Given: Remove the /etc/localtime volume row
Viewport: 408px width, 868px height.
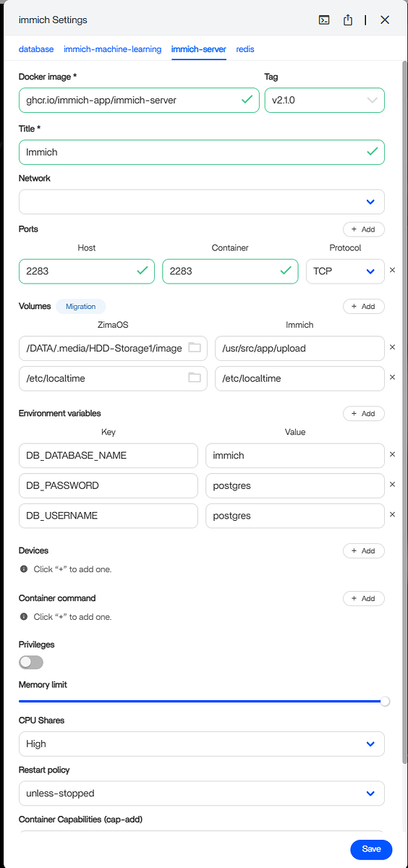Looking at the screenshot, I should click(x=393, y=377).
